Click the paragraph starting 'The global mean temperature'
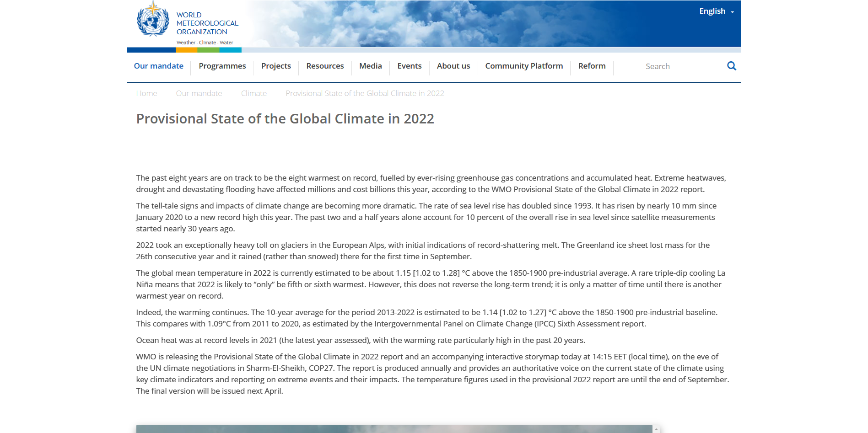 [x=431, y=284]
